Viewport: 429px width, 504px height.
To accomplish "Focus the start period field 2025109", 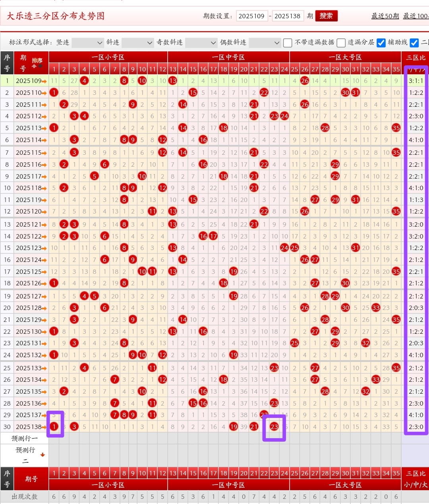I will [252, 16].
